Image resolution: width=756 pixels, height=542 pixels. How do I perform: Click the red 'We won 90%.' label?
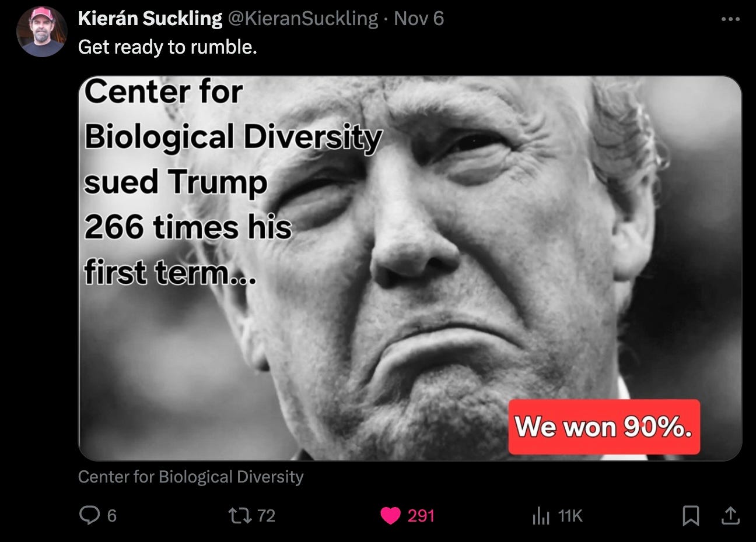click(604, 427)
